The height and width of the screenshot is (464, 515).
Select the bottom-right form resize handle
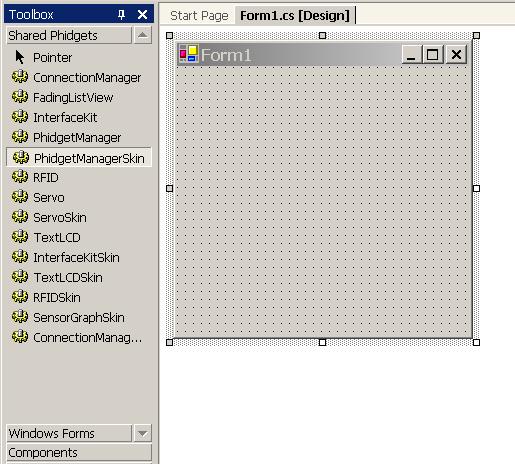pyautogui.click(x=476, y=342)
